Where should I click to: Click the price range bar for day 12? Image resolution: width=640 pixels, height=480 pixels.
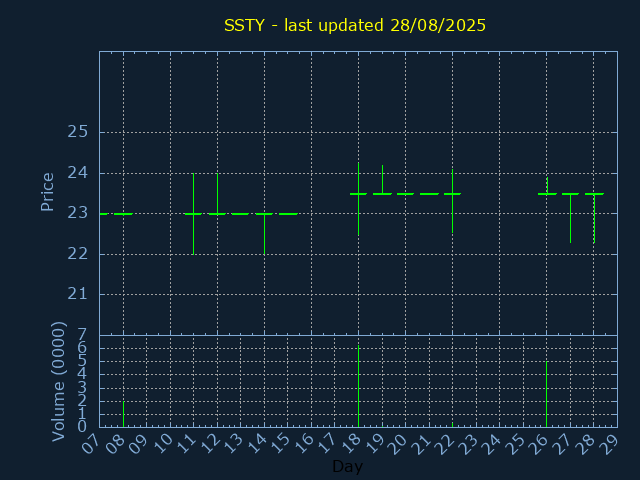tap(217, 194)
